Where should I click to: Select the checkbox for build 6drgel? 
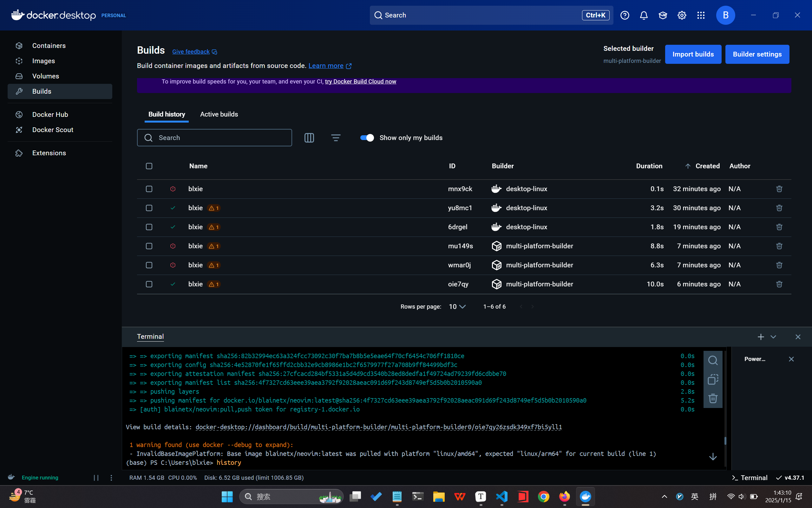point(149,227)
